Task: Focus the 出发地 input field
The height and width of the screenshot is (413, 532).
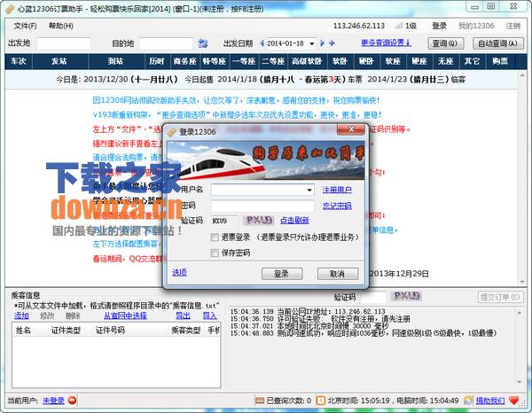Action: point(64,43)
